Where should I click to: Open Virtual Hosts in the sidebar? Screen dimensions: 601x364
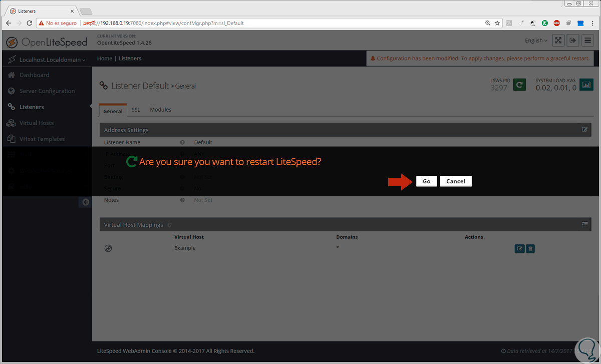click(37, 123)
